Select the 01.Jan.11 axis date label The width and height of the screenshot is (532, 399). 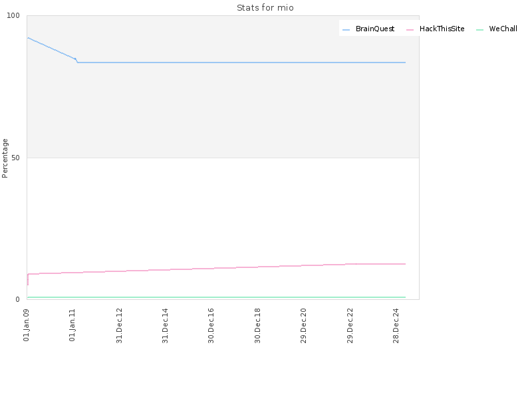coord(72,325)
